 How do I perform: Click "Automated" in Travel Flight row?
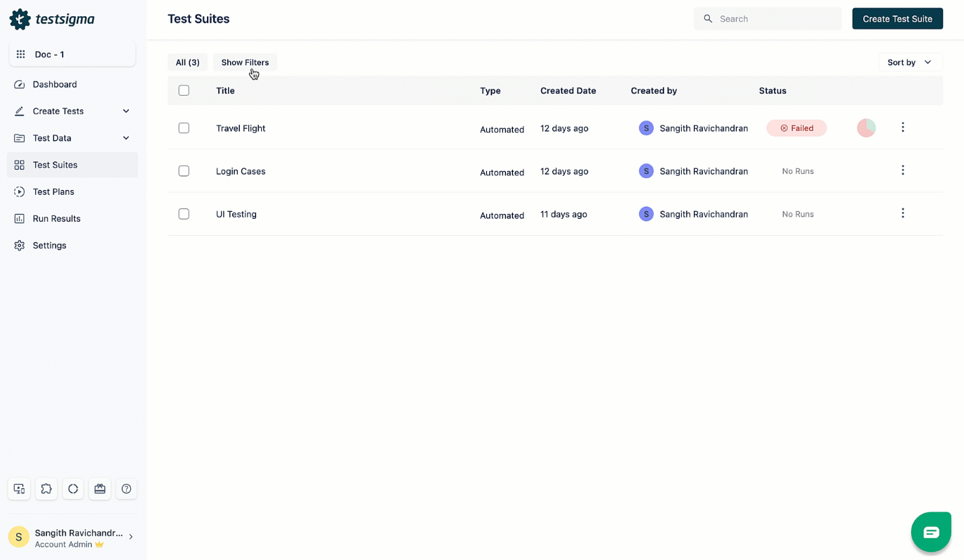point(502,129)
